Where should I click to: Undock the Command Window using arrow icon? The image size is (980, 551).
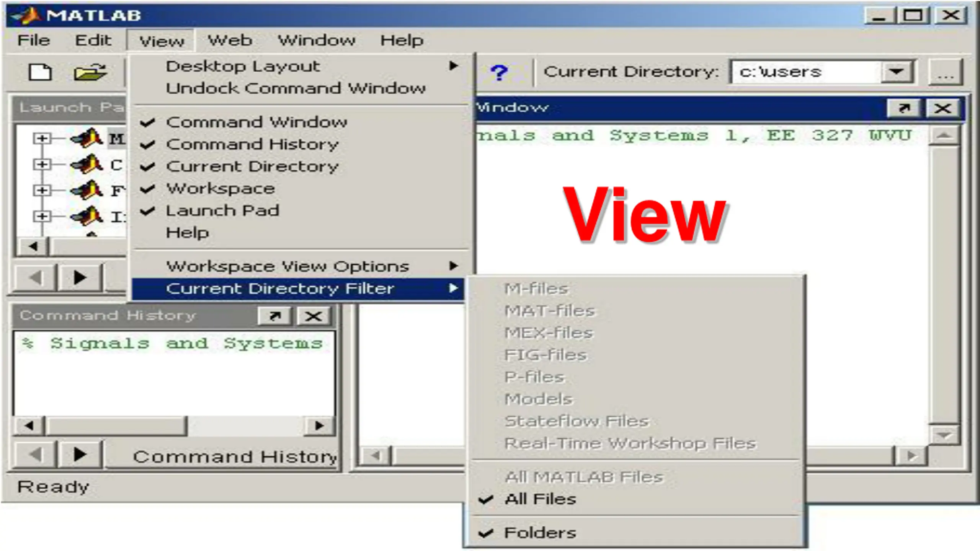click(904, 108)
